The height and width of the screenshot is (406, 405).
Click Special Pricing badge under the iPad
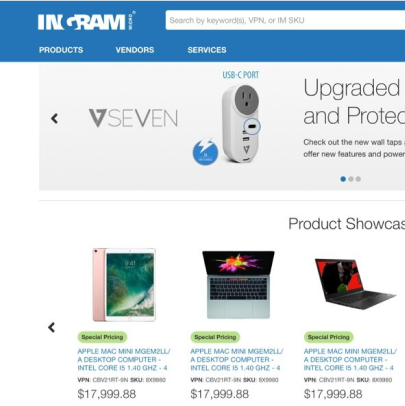(102, 337)
